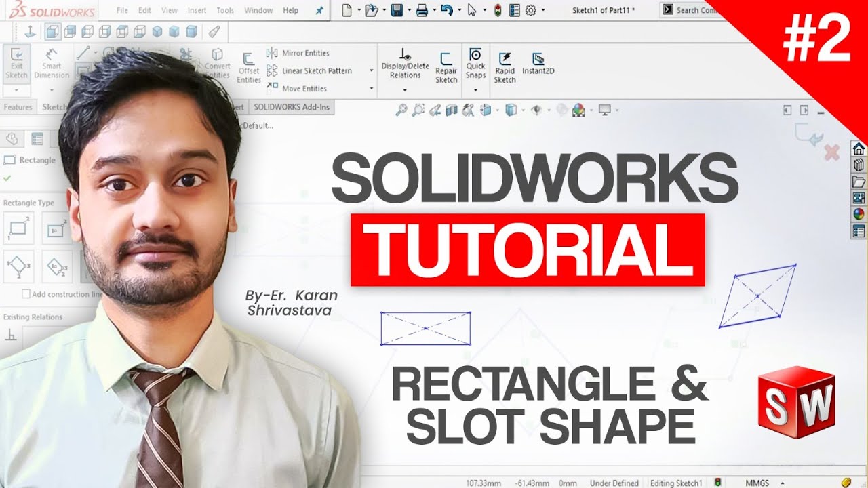Open the File menu
Screen dimensions: 868x488
pos(122,10)
